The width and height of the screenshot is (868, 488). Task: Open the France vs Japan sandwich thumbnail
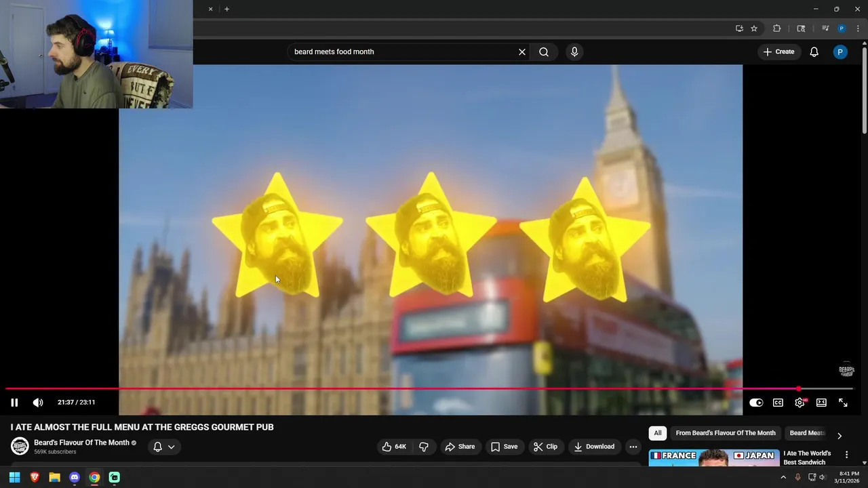(714, 457)
